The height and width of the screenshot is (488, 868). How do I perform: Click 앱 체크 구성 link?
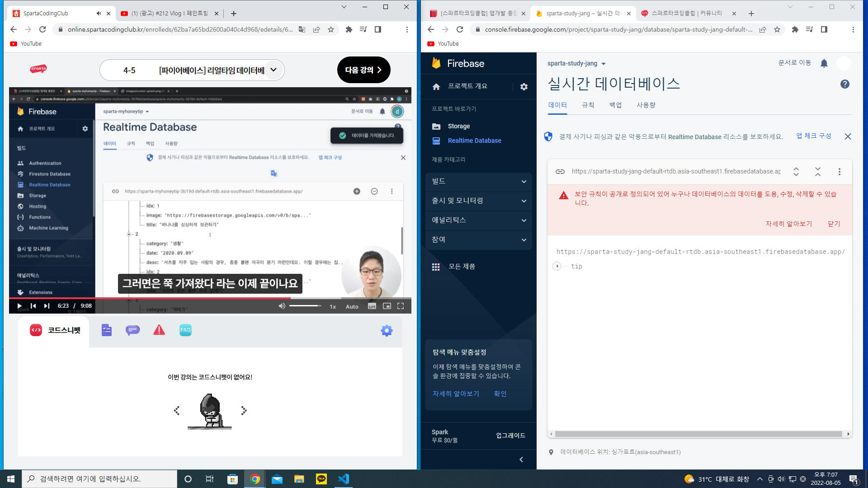click(814, 136)
